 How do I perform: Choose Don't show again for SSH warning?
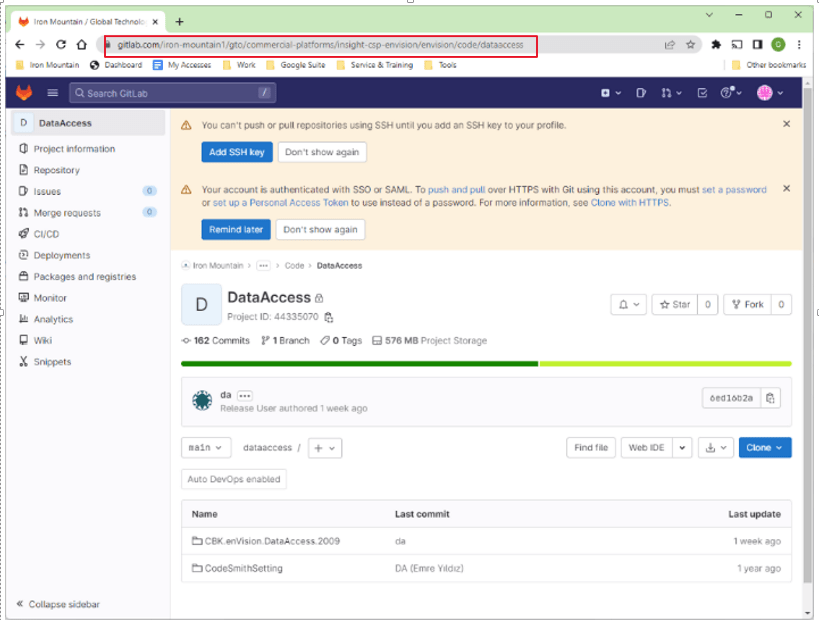[320, 152]
